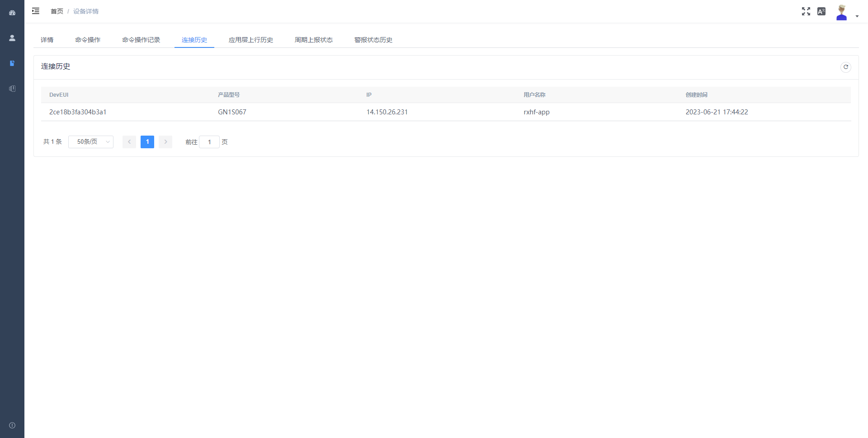
Task: Enter fullscreen mode via expand icon
Action: [x=806, y=11]
